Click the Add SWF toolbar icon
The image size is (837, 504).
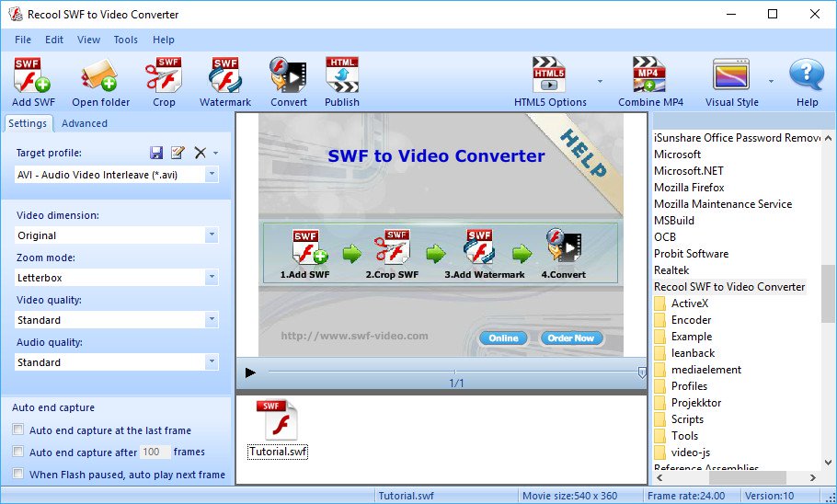[32, 74]
